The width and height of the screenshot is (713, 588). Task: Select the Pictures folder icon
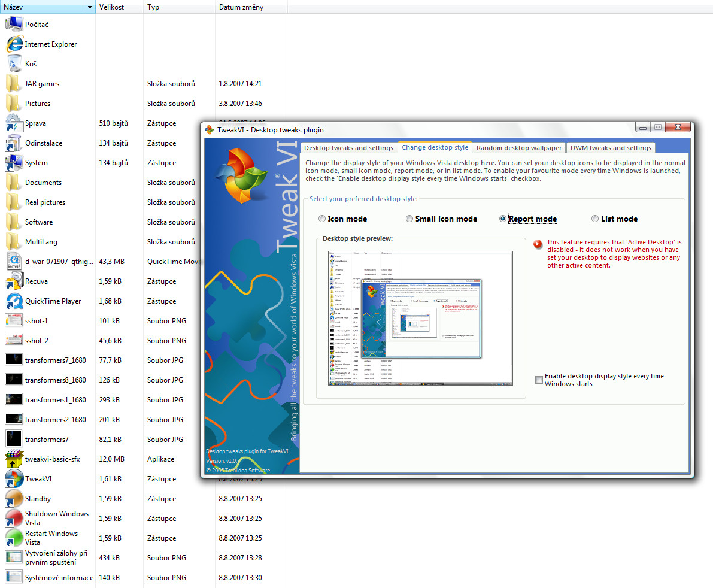coord(14,103)
